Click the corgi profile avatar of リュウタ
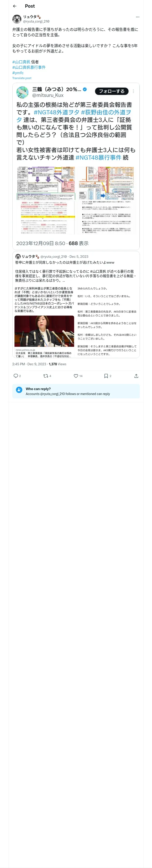The width and height of the screenshot is (152, 868). point(17,19)
